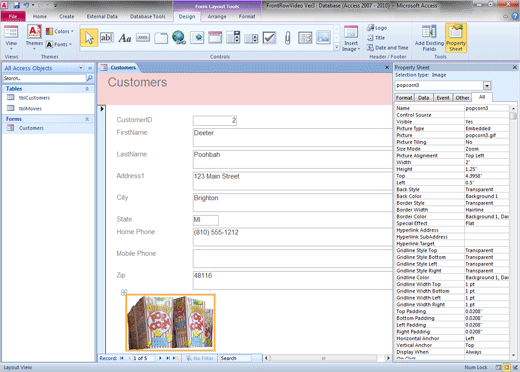Collapse the Tables group
The width and height of the screenshot is (520, 372).
tap(87, 89)
